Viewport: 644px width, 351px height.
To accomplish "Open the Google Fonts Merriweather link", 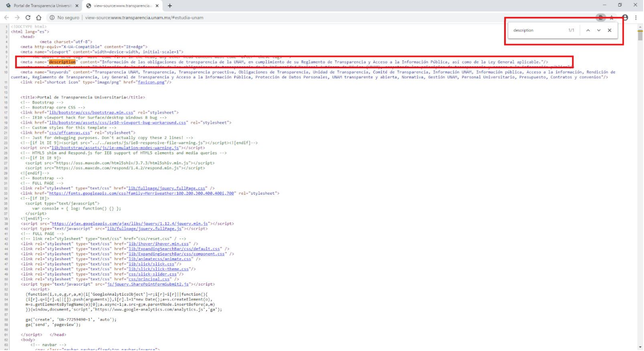I will 140,193.
